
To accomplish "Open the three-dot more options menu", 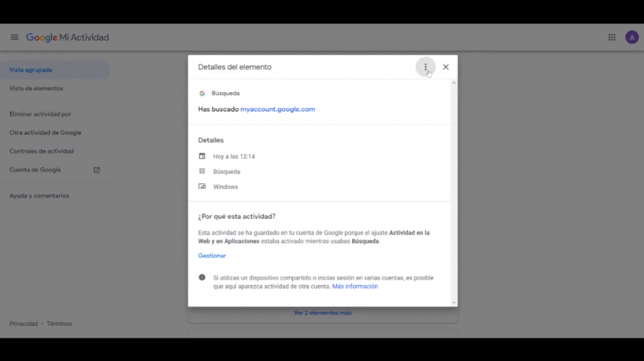I will click(x=425, y=67).
